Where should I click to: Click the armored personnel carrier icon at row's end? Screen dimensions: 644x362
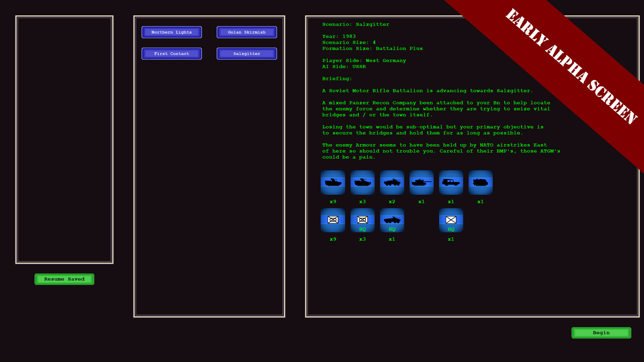[480, 183]
